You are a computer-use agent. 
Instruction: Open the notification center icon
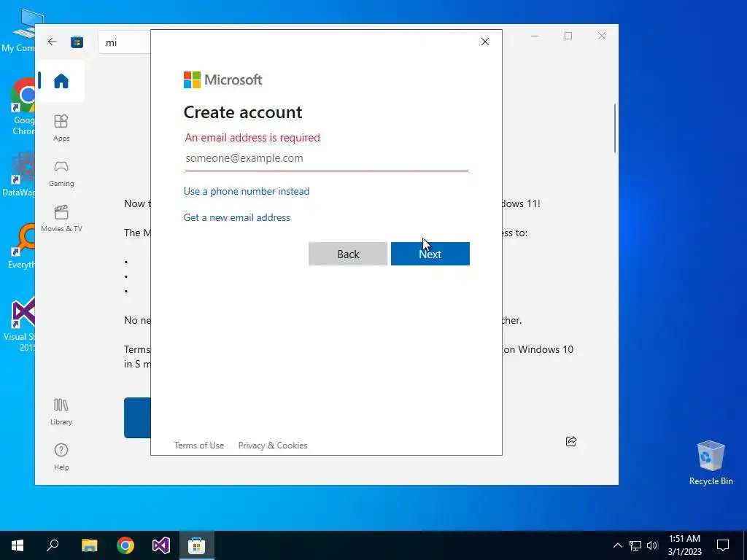click(x=723, y=545)
